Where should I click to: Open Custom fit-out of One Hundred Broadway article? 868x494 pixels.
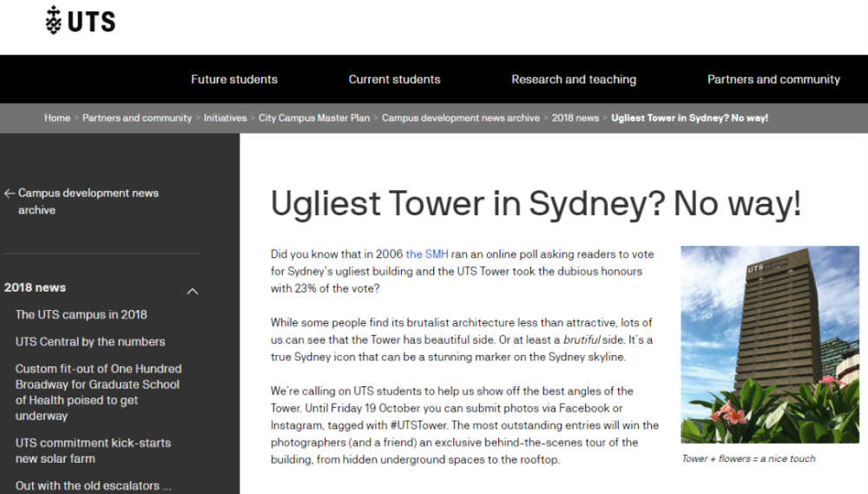point(97,385)
